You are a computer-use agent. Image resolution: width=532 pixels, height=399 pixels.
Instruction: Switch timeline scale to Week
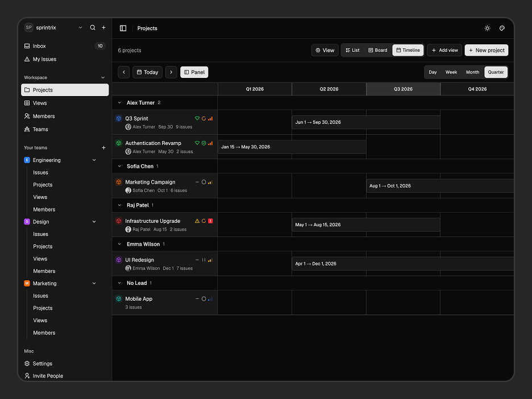(451, 72)
